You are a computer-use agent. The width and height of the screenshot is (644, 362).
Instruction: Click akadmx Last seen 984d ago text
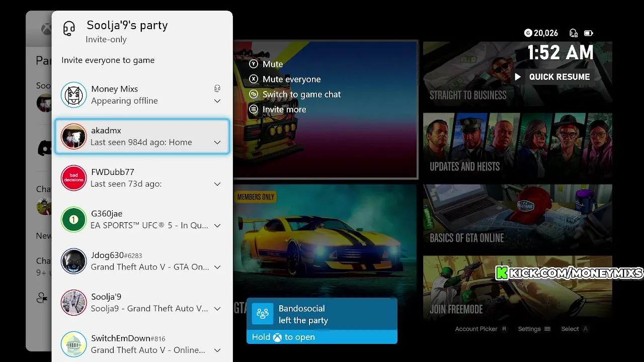(141, 142)
